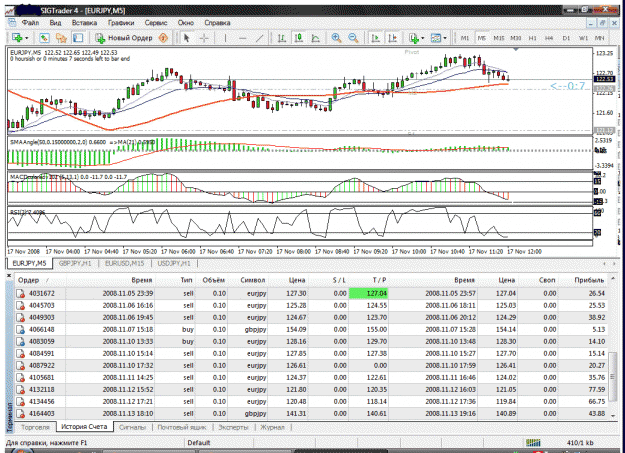Select the cursor arrow tool
The width and height of the screenshot is (625, 453).
point(186,38)
